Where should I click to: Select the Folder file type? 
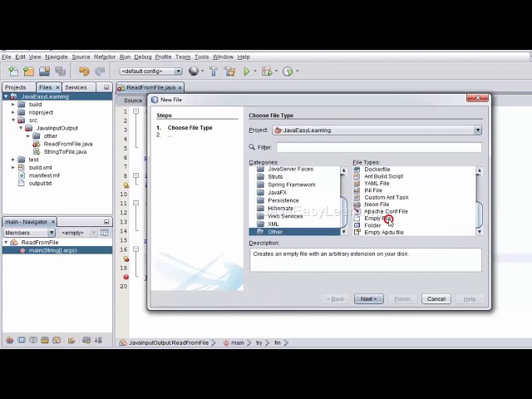pos(372,225)
